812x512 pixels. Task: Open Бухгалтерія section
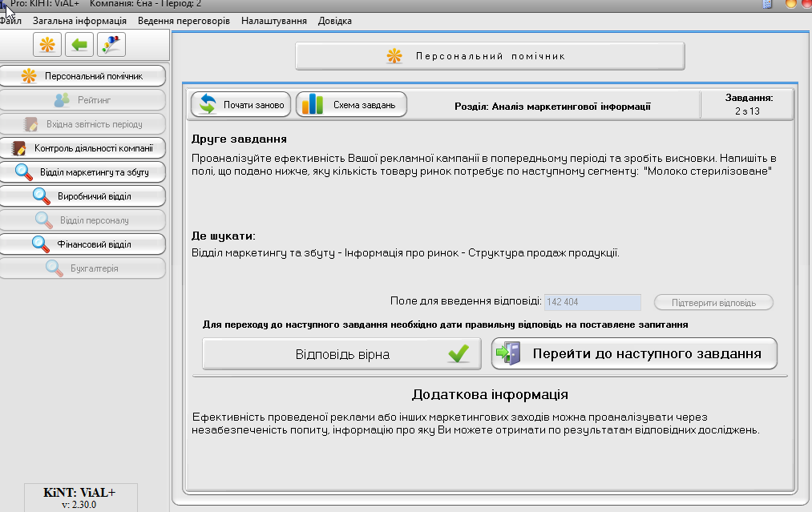83,268
